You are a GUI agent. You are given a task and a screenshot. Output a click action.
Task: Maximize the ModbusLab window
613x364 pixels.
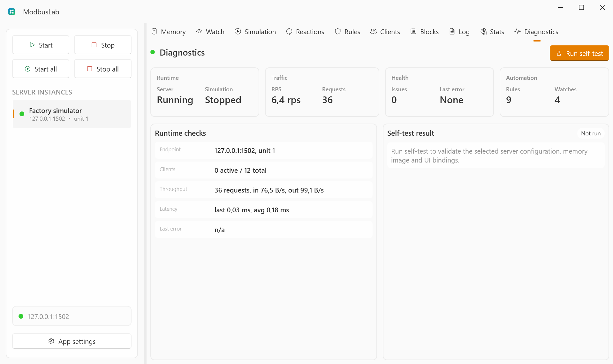click(x=581, y=7)
